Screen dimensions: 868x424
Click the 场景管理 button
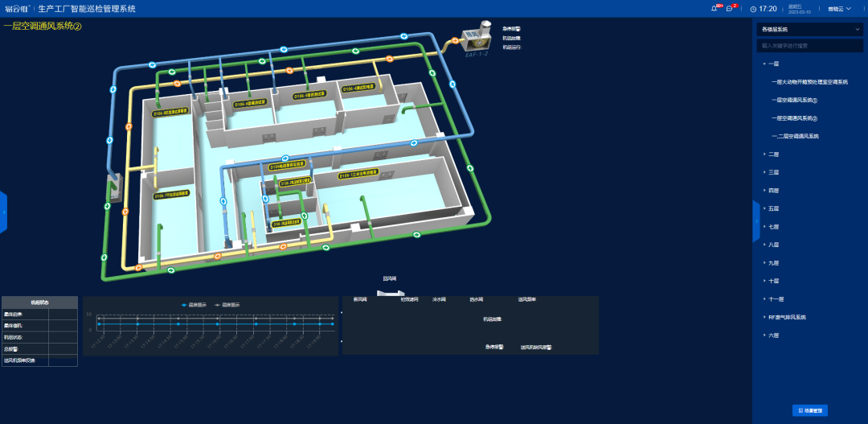pos(810,410)
